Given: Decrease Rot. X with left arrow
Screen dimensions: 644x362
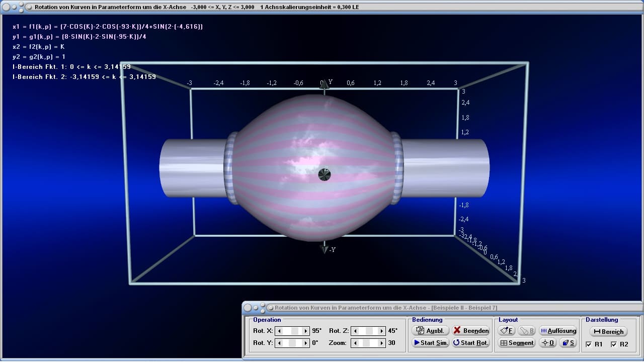Looking at the screenshot, I should (279, 331).
